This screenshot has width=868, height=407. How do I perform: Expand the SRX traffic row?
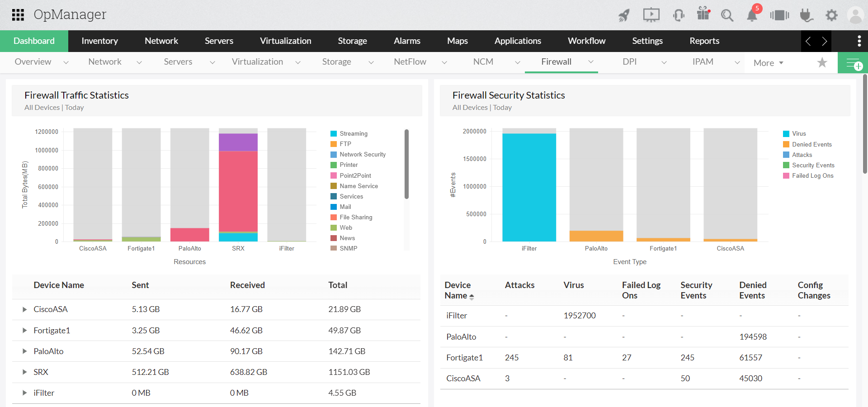[x=24, y=372]
